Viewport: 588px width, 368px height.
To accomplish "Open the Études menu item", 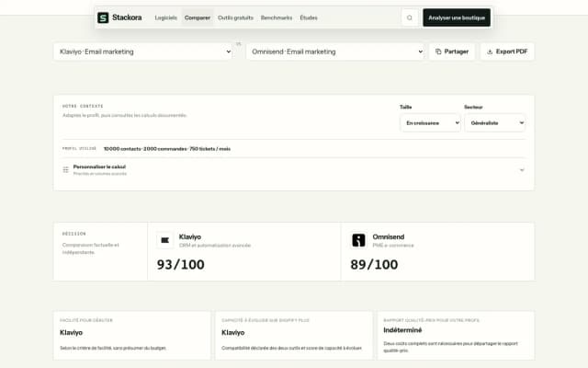I will (309, 17).
